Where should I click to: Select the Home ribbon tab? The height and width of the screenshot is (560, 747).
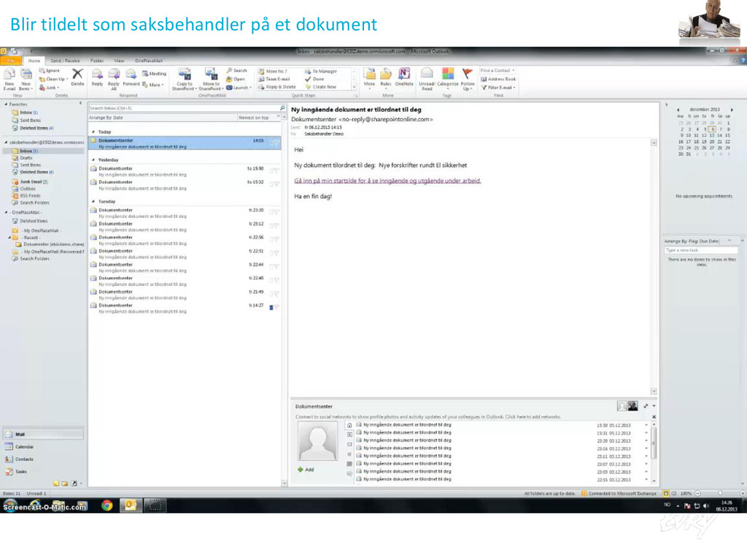(x=34, y=61)
